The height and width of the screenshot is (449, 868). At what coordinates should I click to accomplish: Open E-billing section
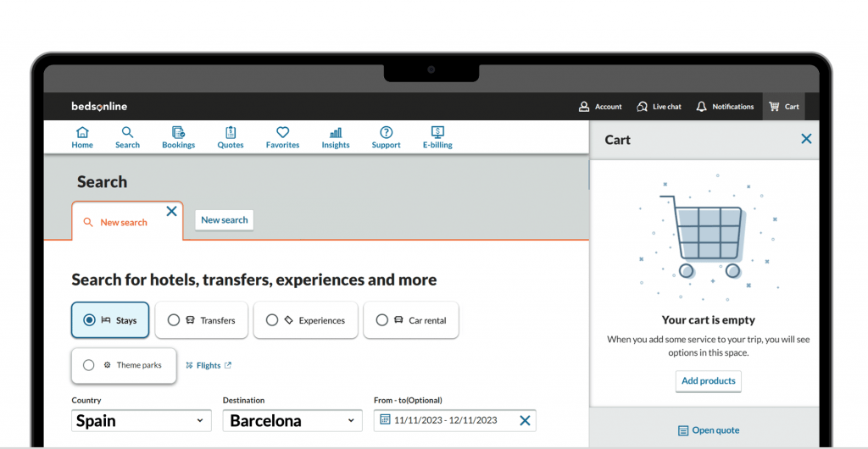tap(437, 138)
